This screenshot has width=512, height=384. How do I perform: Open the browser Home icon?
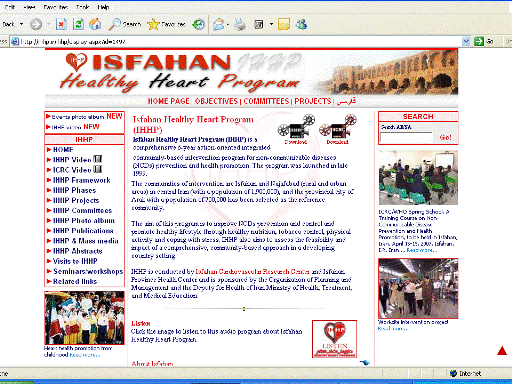pyautogui.click(x=95, y=24)
